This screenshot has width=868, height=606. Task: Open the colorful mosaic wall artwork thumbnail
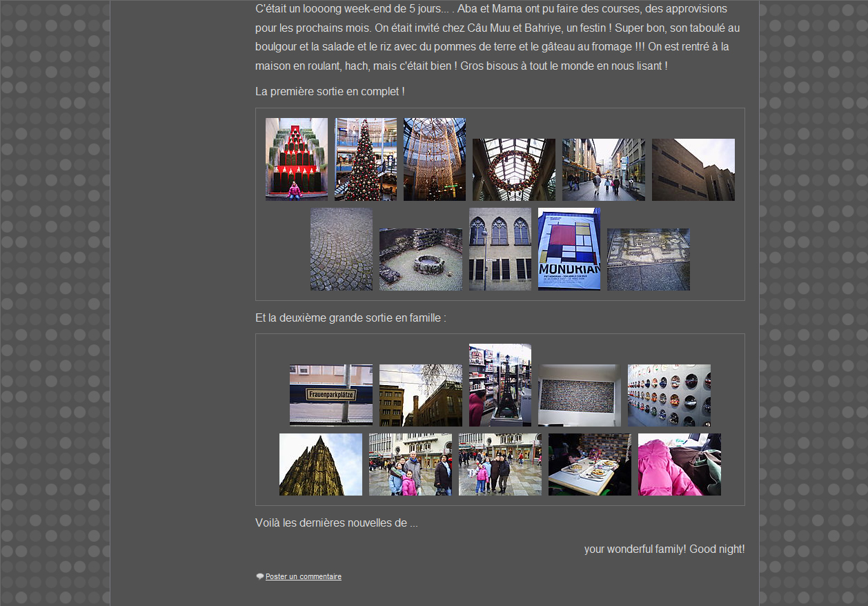pyautogui.click(x=580, y=395)
